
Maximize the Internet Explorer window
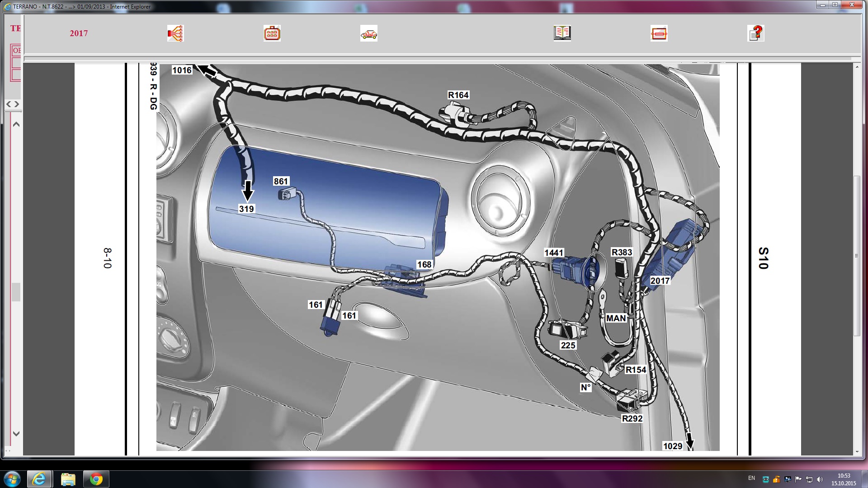point(835,5)
